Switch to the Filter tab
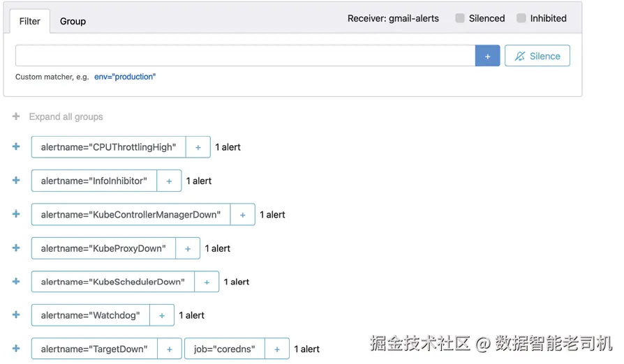Screen dimensions: 624x364 click(x=30, y=22)
